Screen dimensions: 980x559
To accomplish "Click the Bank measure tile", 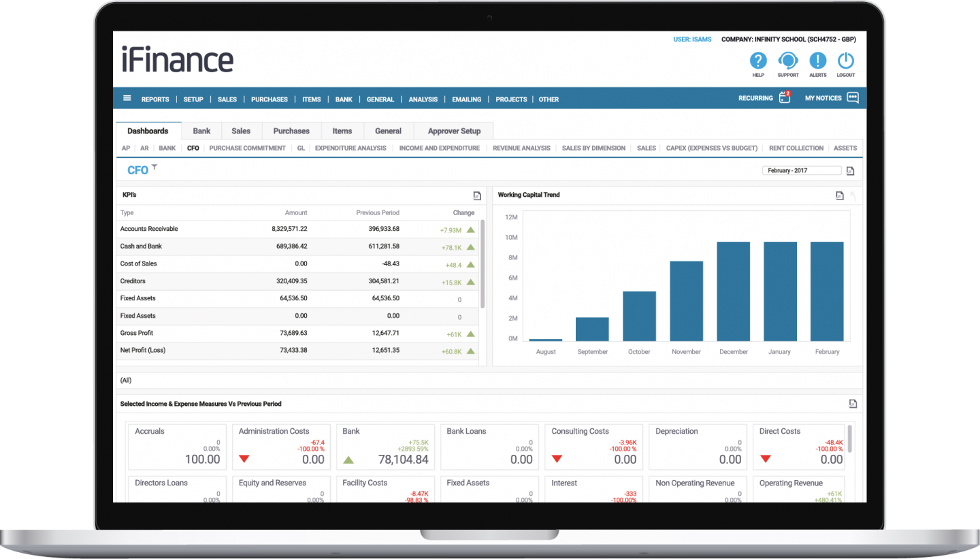I will point(385,447).
